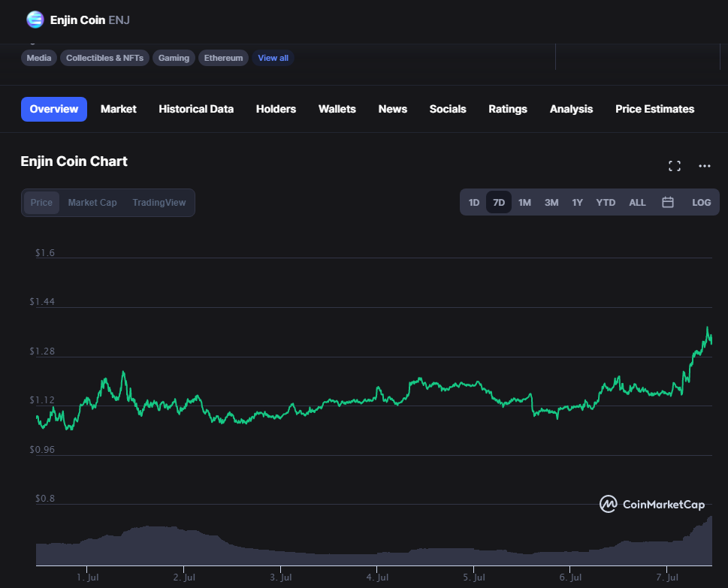The image size is (728, 588).
Task: Open the three-dot chart options menu
Action: 704,166
